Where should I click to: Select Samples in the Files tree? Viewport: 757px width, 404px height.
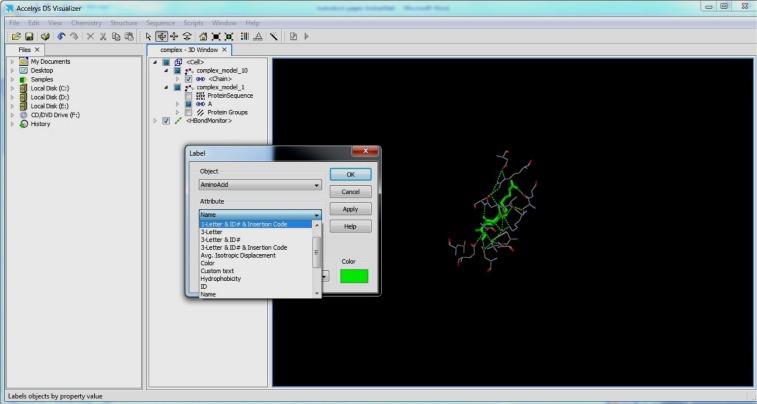click(42, 79)
